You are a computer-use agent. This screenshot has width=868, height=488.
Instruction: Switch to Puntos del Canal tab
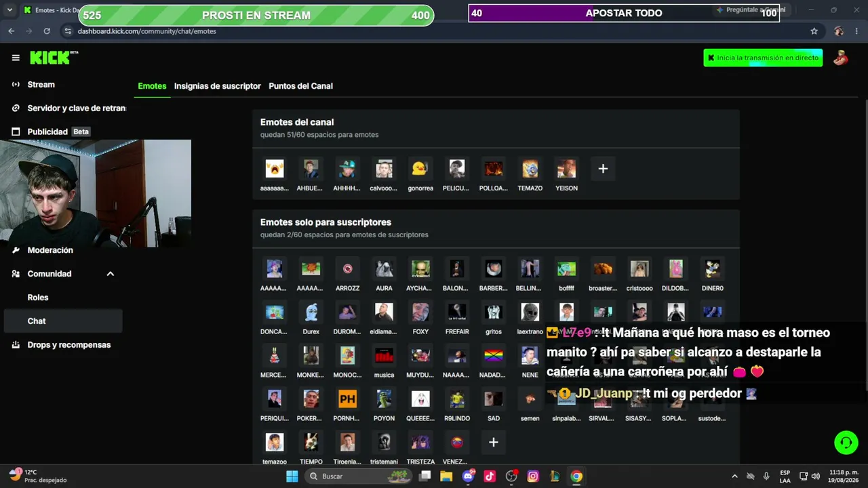tap(300, 86)
